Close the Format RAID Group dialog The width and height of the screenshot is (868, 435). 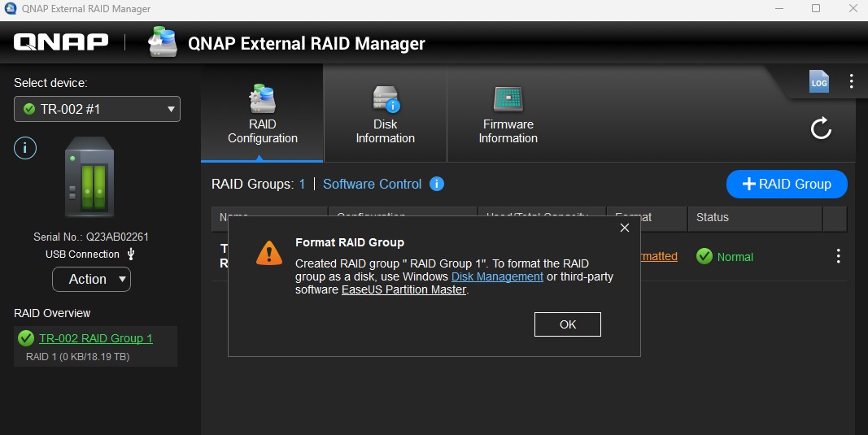tap(625, 228)
